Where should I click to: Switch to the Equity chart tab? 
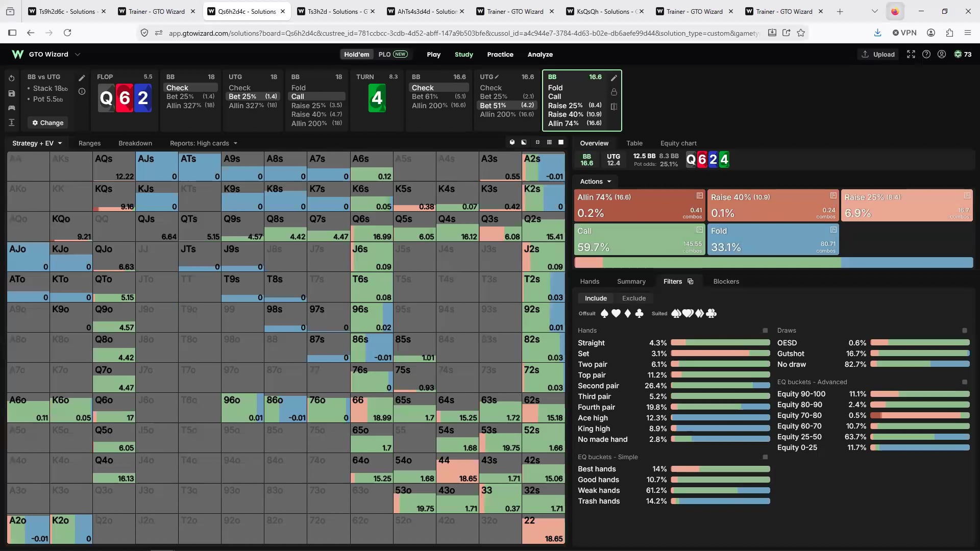[678, 143]
